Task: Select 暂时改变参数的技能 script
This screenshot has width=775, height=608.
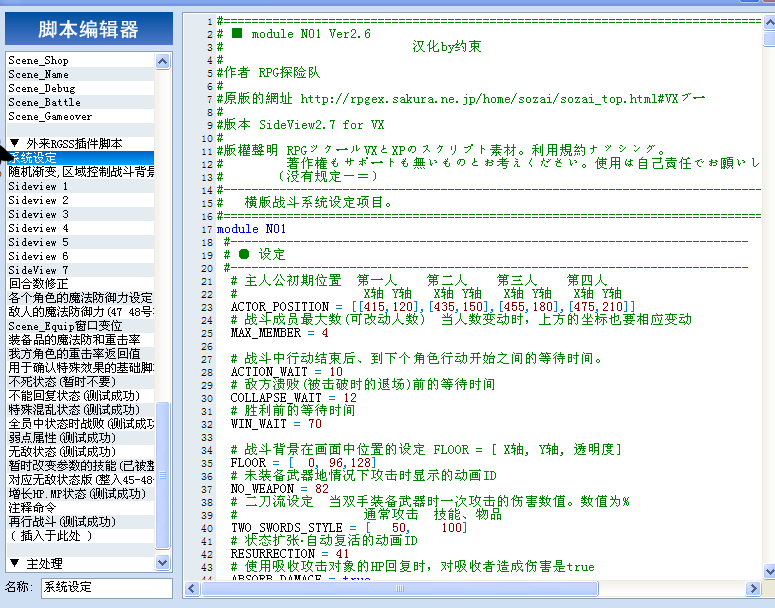Action: (81, 466)
